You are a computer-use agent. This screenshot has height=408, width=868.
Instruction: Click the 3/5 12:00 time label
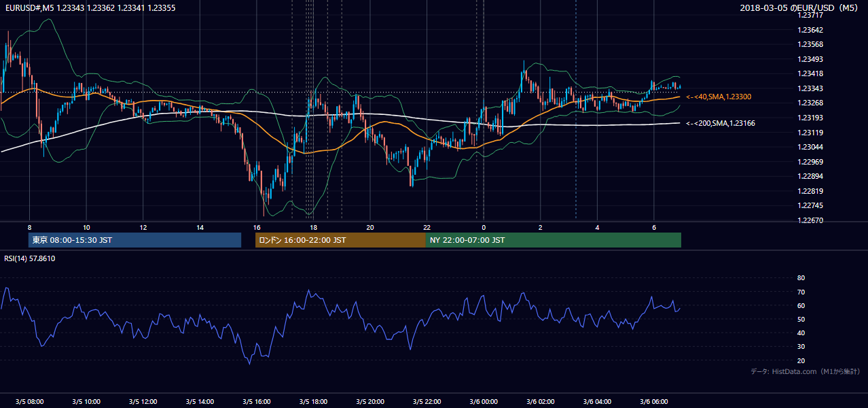pyautogui.click(x=143, y=401)
